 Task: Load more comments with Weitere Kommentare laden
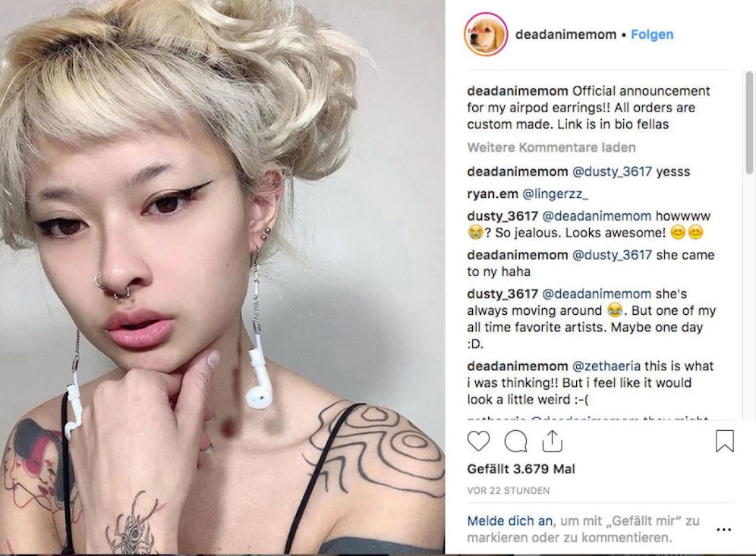tap(551, 147)
